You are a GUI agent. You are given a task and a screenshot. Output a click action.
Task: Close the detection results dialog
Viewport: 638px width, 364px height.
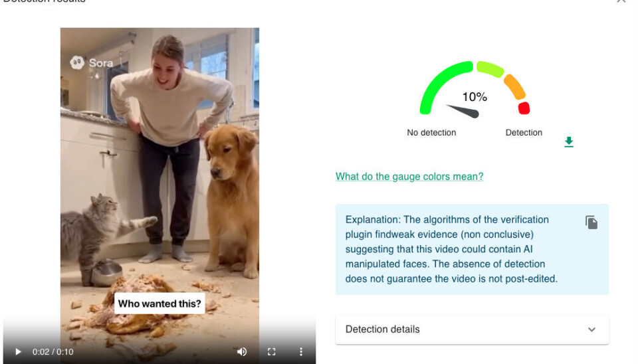621,1
